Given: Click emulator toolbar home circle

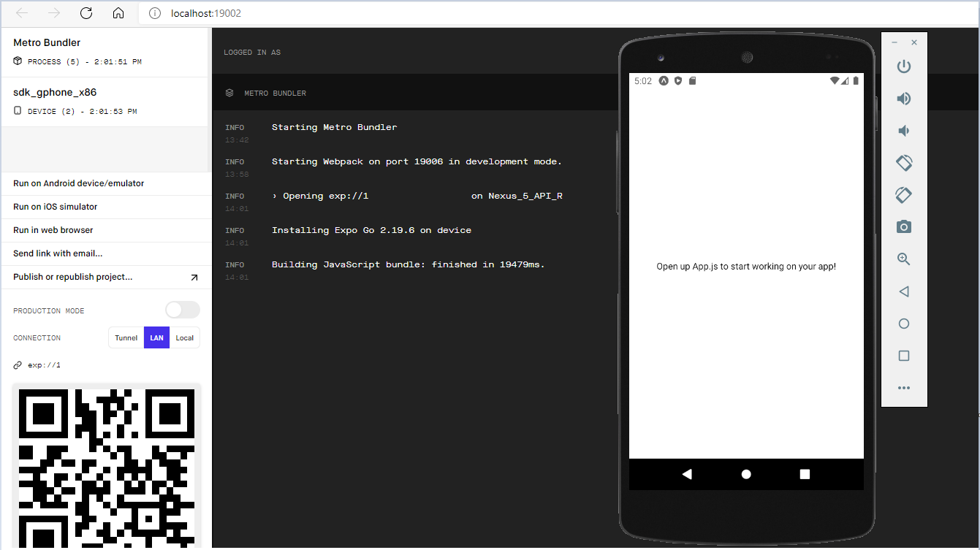Looking at the screenshot, I should coord(904,324).
